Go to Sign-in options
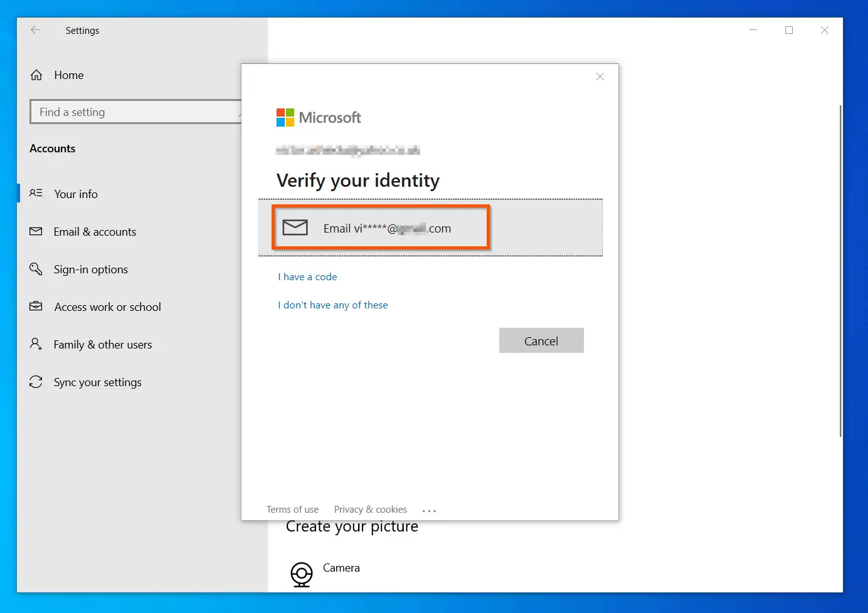Image resolution: width=868 pixels, height=613 pixels. [91, 270]
